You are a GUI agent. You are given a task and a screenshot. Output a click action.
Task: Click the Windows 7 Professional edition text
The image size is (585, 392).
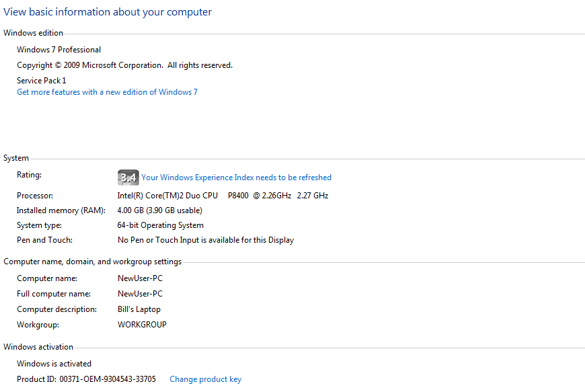(58, 50)
